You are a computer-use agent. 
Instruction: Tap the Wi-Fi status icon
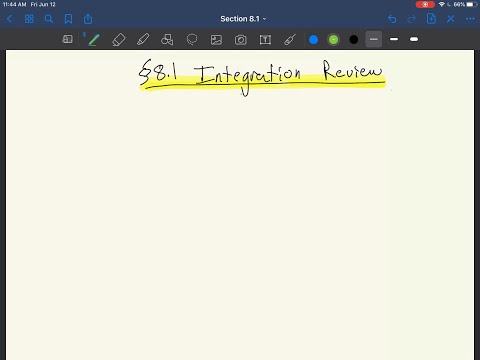pyautogui.click(x=442, y=4)
